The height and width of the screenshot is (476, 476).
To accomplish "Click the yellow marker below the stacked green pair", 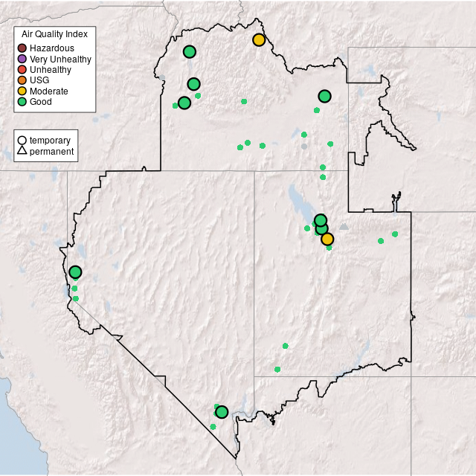I will pos(327,239).
